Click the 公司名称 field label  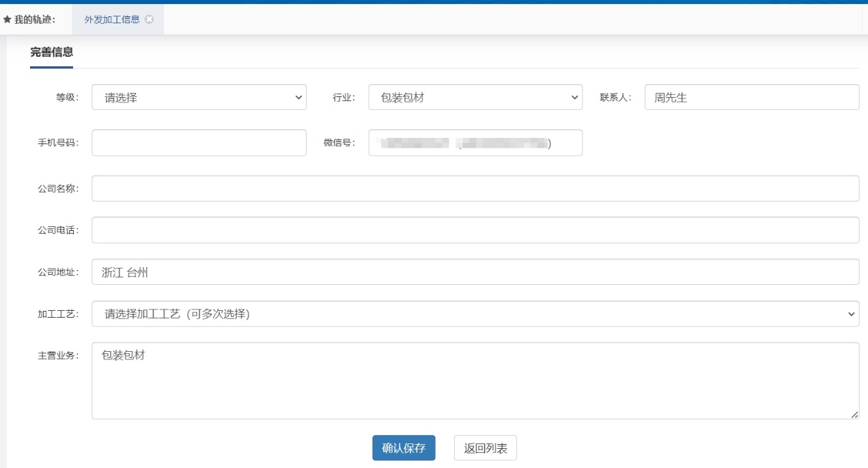[x=59, y=189]
